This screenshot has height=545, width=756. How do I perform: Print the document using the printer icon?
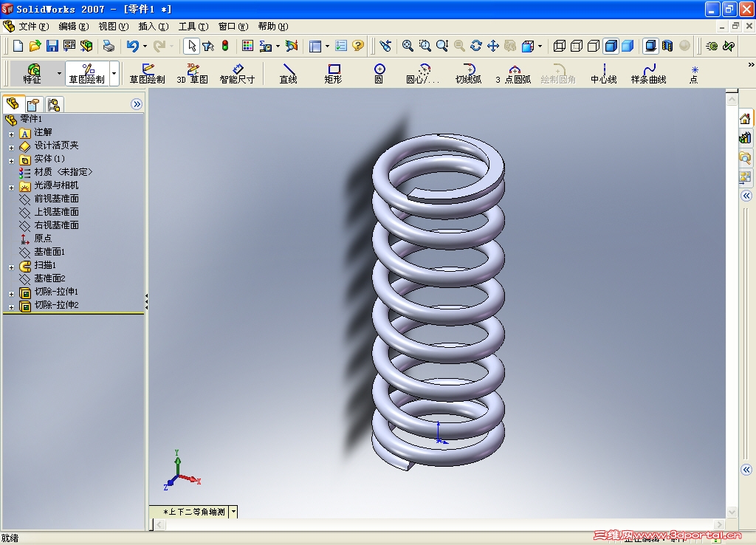(x=109, y=46)
